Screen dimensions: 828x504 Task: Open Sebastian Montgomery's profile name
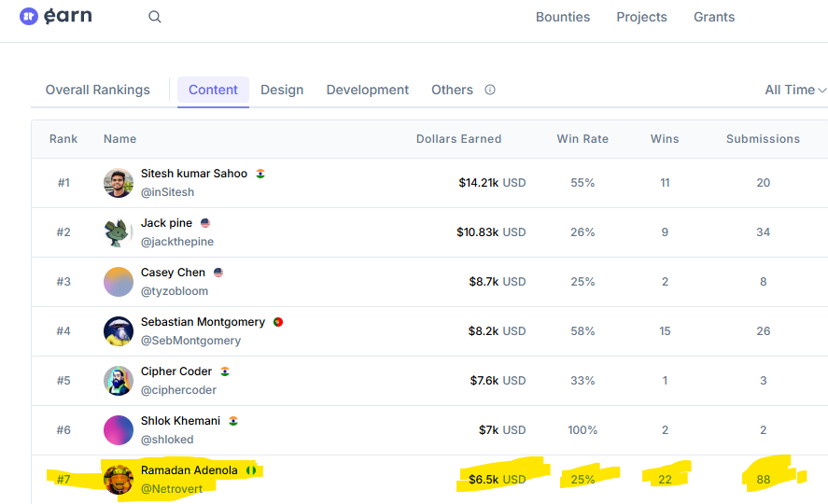(x=203, y=322)
